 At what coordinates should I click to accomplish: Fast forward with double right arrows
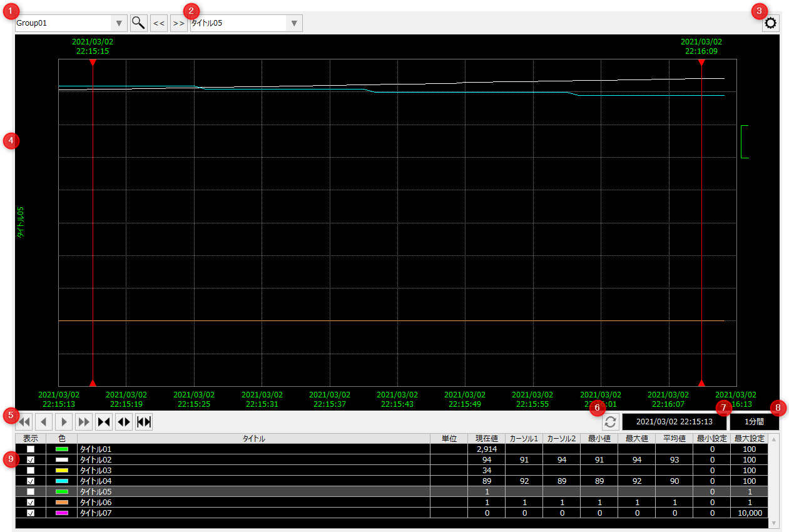pyautogui.click(x=84, y=422)
